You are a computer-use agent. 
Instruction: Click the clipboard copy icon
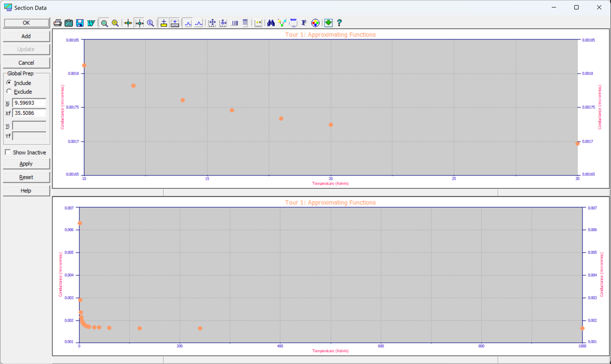(x=69, y=23)
